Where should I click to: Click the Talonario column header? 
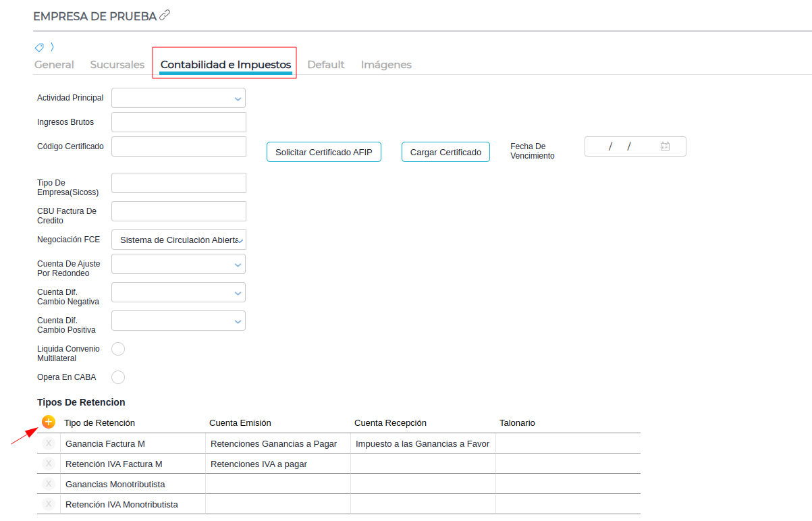(517, 422)
